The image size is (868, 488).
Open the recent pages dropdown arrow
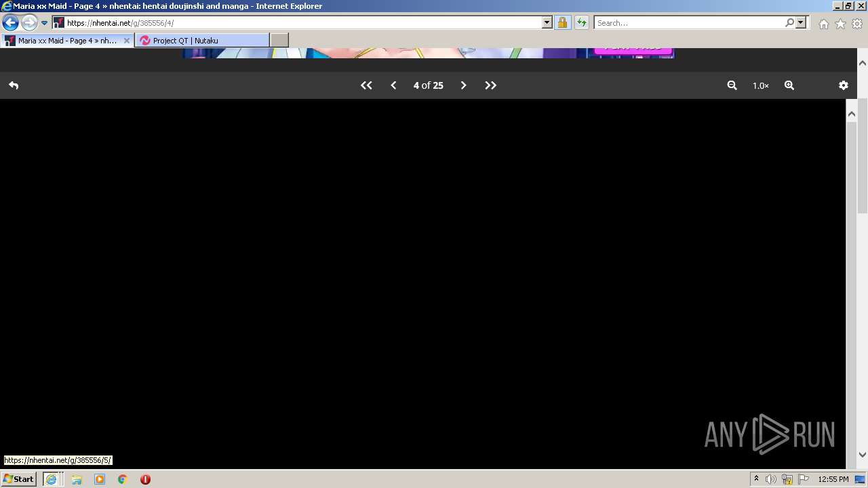click(x=44, y=22)
